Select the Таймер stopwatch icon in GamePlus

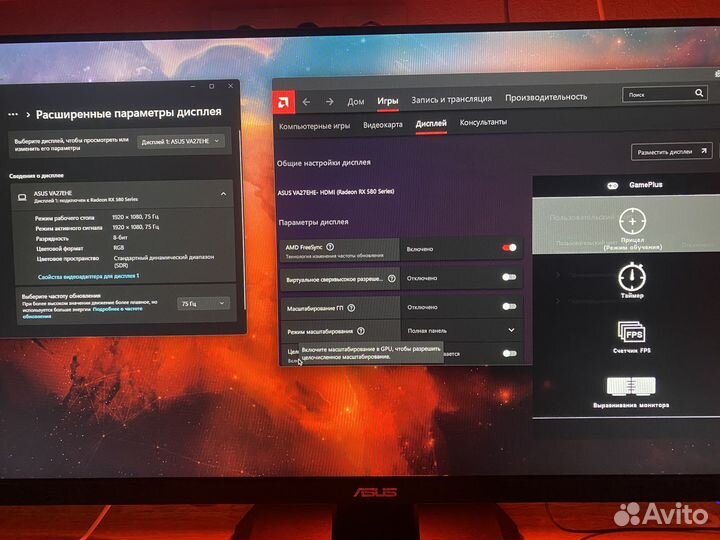coord(632,276)
